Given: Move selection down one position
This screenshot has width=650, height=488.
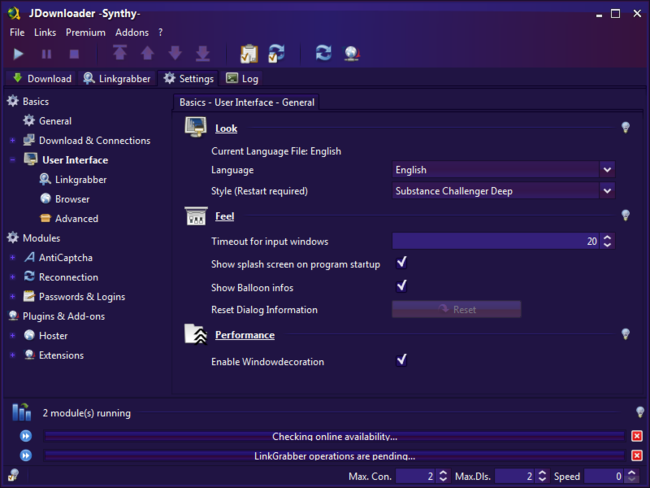Looking at the screenshot, I should pyautogui.click(x=175, y=53).
